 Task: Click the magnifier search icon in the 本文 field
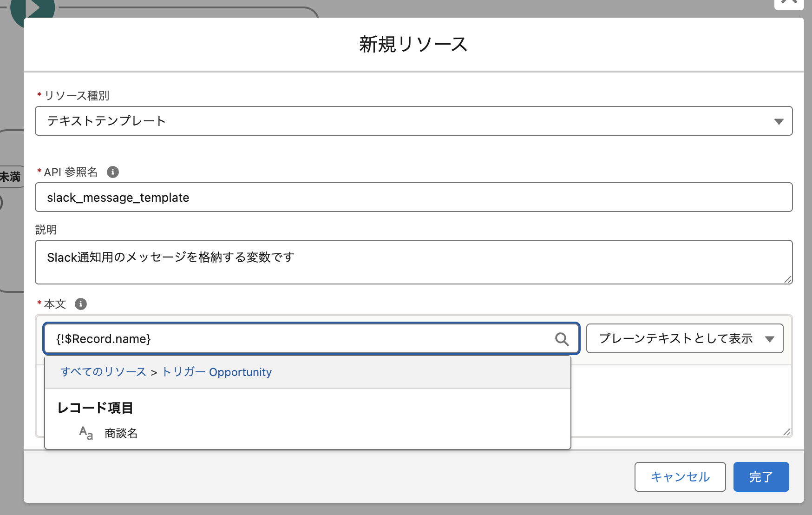562,339
